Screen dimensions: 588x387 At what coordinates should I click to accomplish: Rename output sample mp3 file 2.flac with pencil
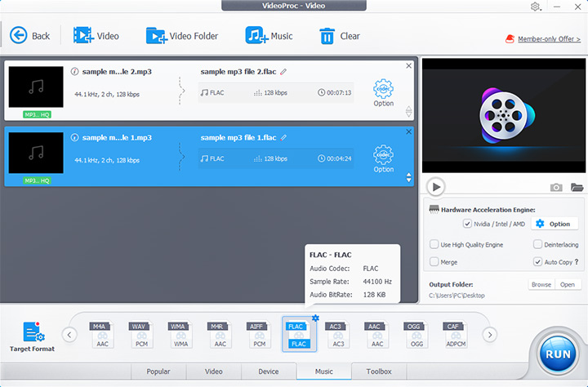click(283, 72)
